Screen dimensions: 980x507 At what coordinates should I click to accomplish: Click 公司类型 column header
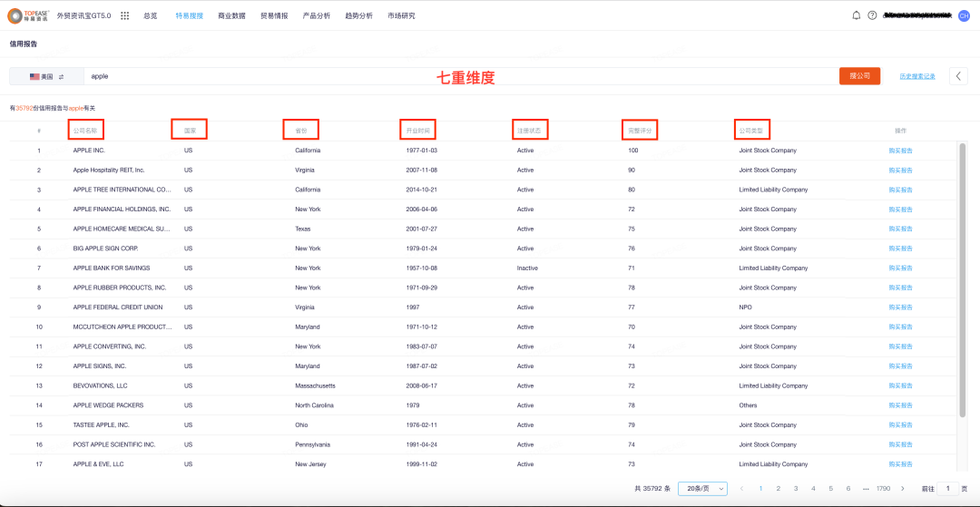[x=752, y=131]
